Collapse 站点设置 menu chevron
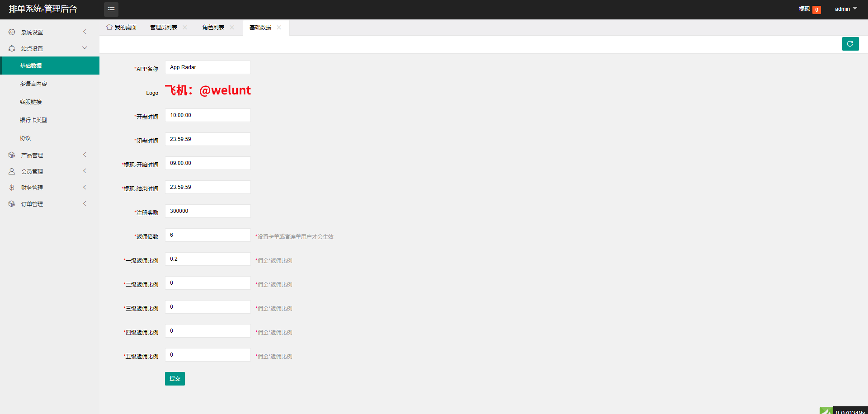 point(85,48)
